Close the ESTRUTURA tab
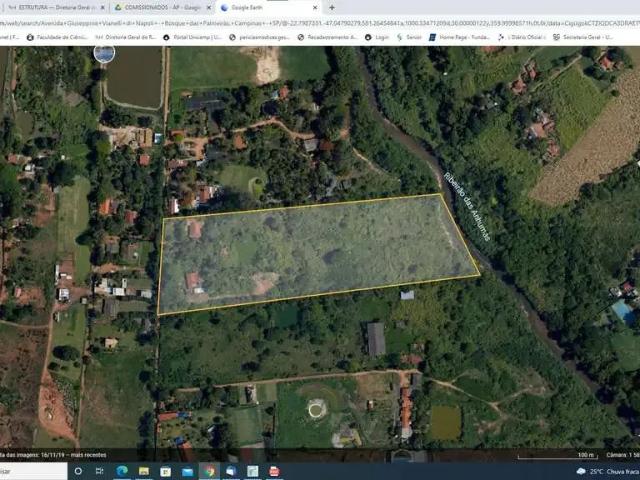Image resolution: width=640 pixels, height=480 pixels. (x=102, y=7)
